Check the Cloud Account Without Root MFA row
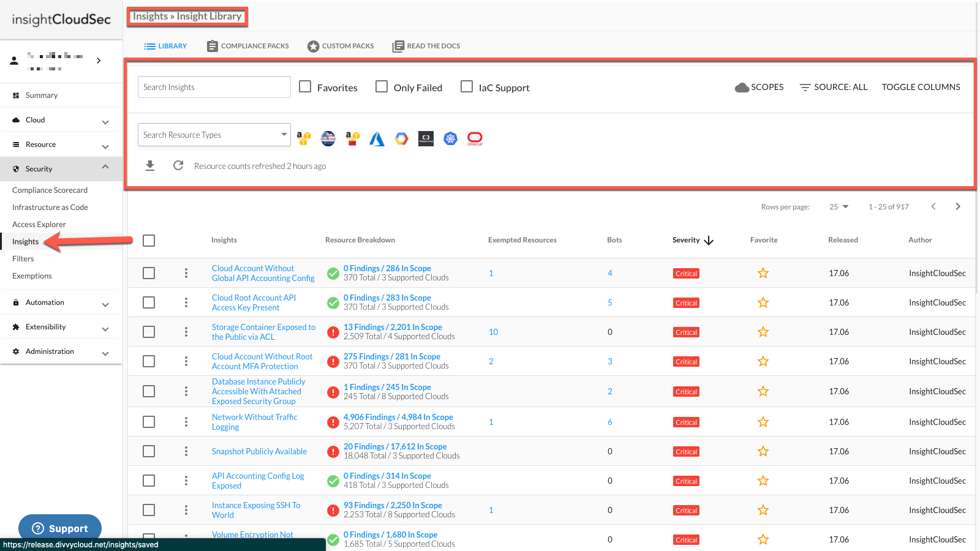This screenshot has height=551, width=980. [149, 361]
